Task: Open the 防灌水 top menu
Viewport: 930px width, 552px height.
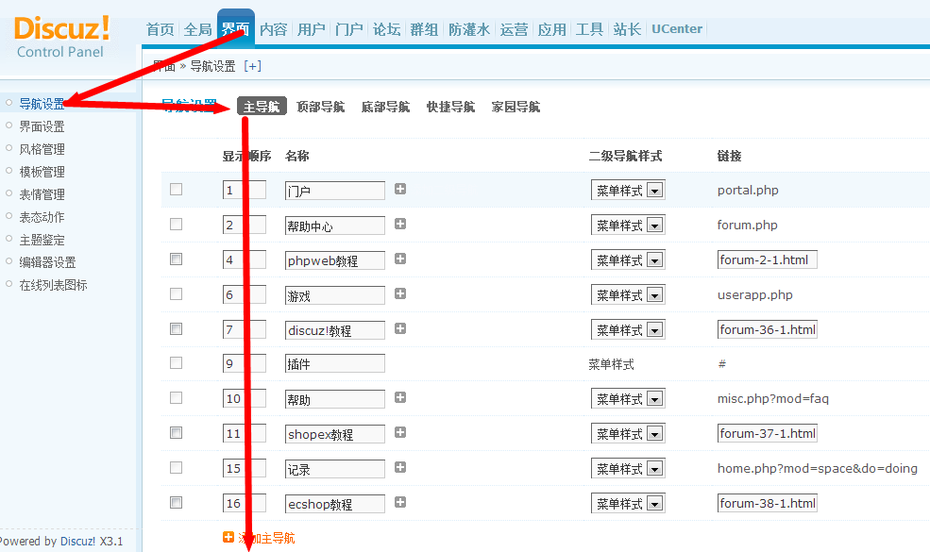Action: pyautogui.click(x=469, y=29)
